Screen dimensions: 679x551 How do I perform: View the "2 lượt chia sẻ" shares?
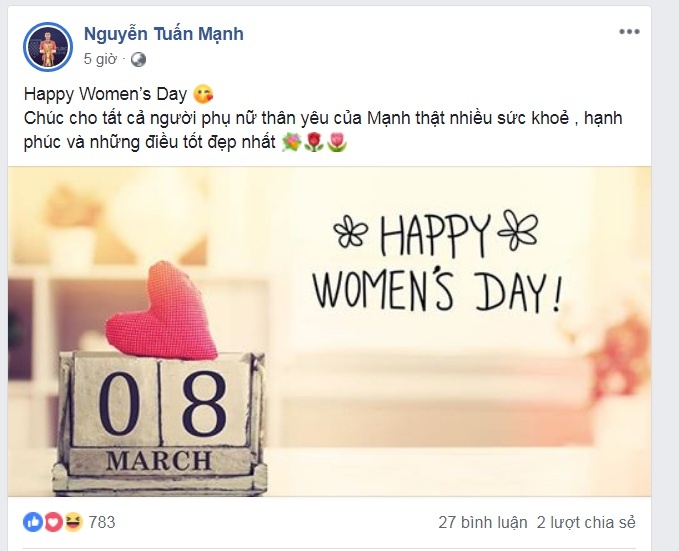(x=585, y=522)
